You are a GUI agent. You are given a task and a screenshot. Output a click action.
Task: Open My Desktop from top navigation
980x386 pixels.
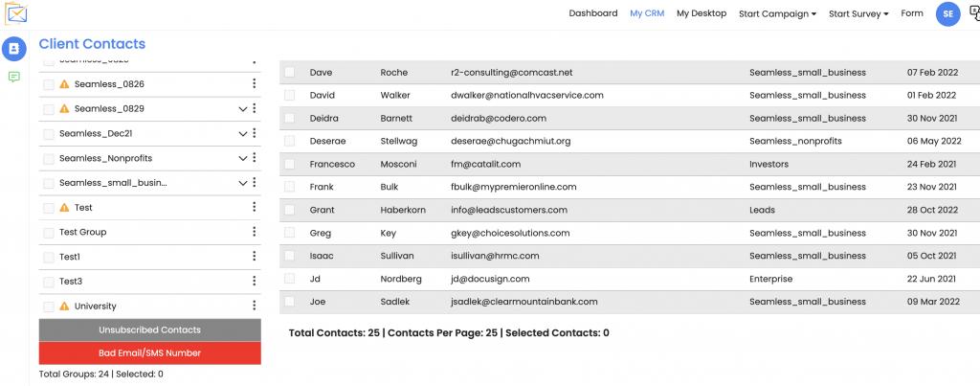[702, 13]
